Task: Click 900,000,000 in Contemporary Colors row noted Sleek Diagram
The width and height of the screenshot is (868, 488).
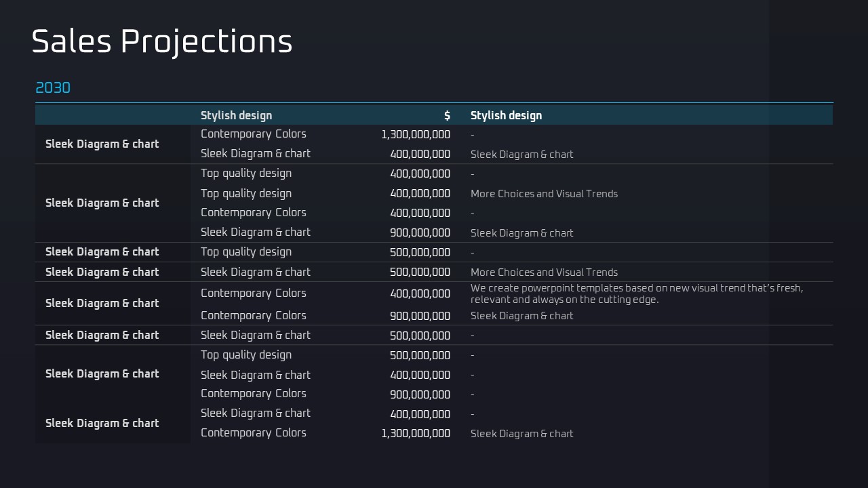Action: tap(420, 315)
